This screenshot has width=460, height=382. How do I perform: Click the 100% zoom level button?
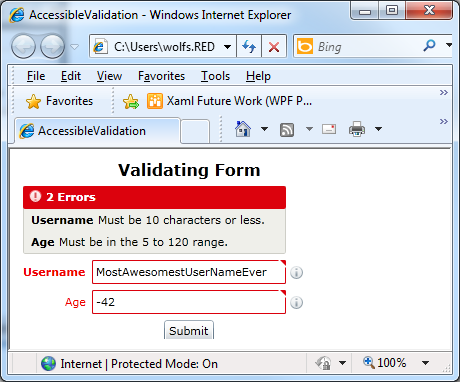click(385, 362)
